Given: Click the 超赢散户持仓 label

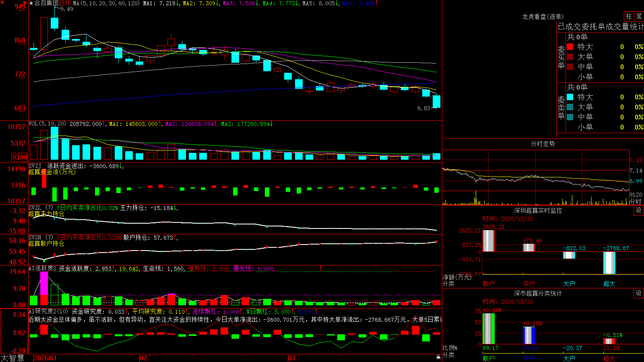Looking at the screenshot, I should tap(46, 243).
